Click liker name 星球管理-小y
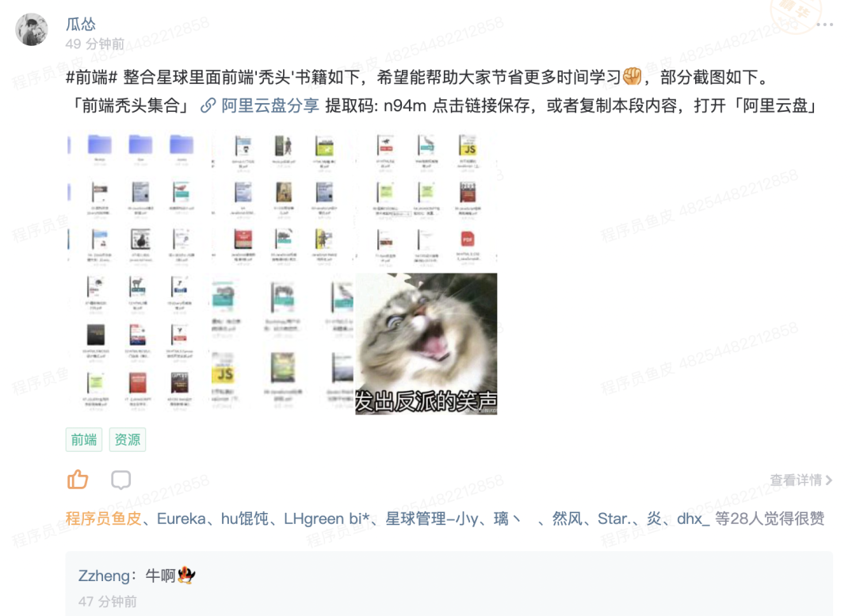Screen dimensions: 856x616 tap(432, 518)
